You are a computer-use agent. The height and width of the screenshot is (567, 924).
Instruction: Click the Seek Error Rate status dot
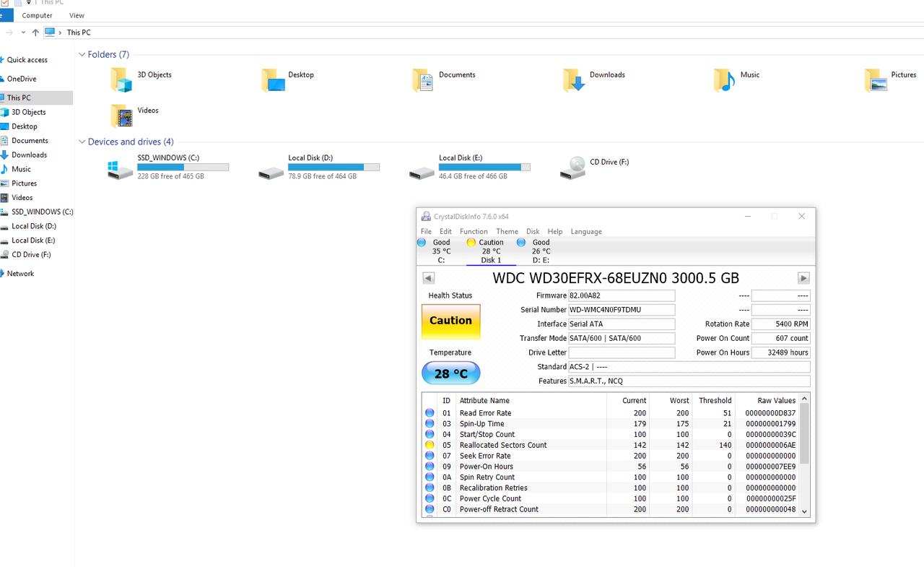(x=430, y=456)
